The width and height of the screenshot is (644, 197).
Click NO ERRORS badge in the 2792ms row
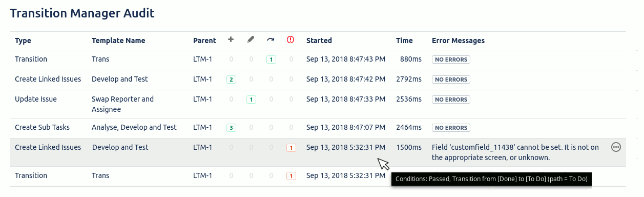[x=451, y=80]
